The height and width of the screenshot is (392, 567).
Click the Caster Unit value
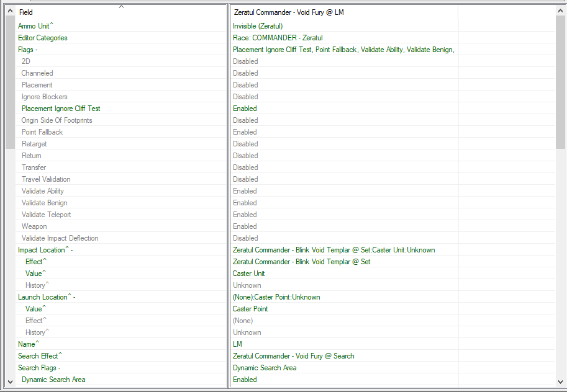coord(249,274)
